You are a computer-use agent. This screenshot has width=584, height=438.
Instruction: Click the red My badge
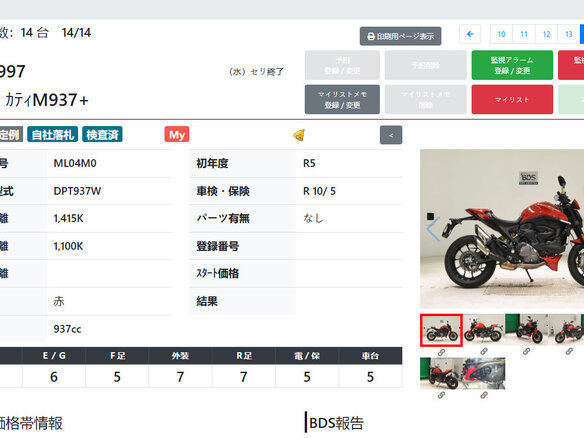click(177, 134)
